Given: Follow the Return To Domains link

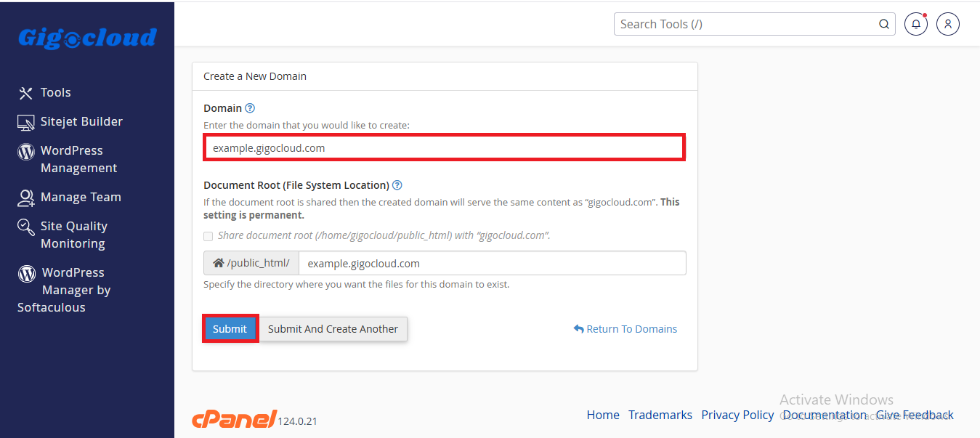Looking at the screenshot, I should pos(625,329).
